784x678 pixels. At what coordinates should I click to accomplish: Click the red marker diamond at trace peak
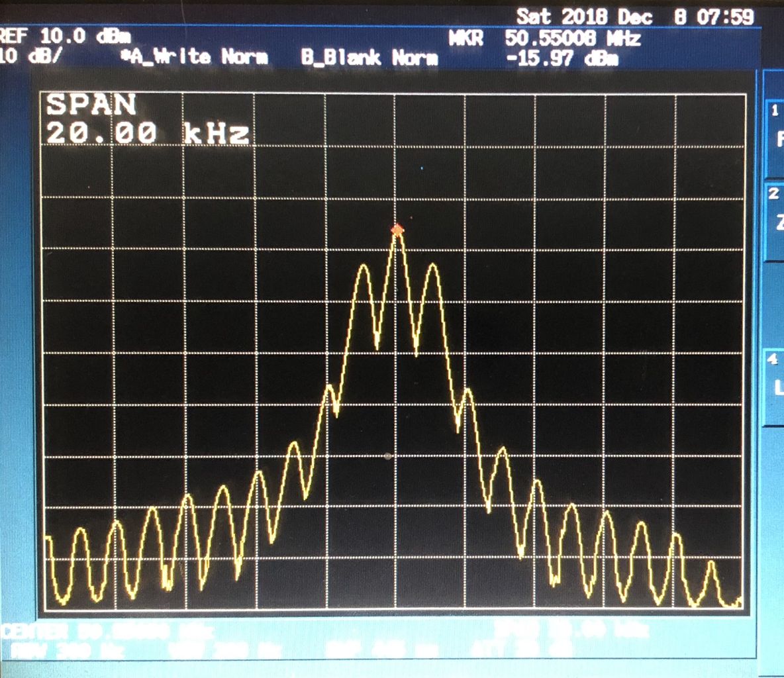[x=397, y=230]
